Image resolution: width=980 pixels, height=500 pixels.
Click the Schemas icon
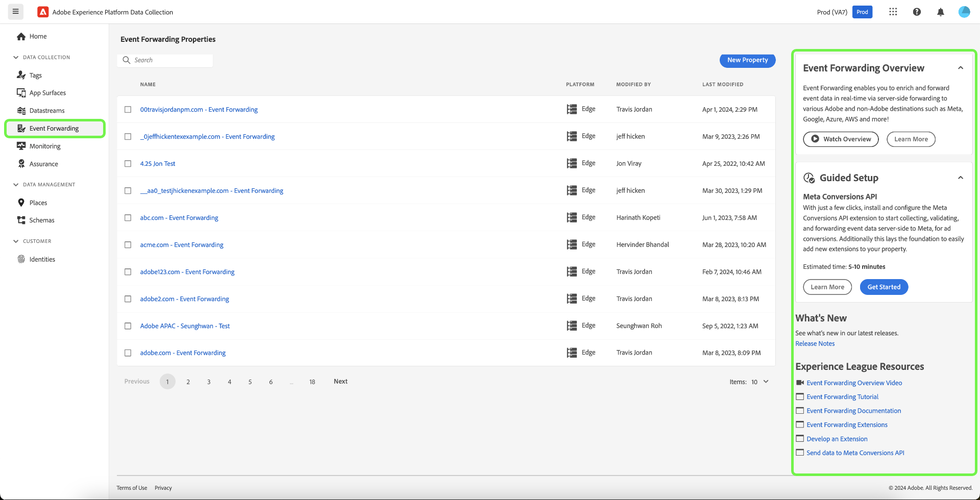[x=21, y=220]
